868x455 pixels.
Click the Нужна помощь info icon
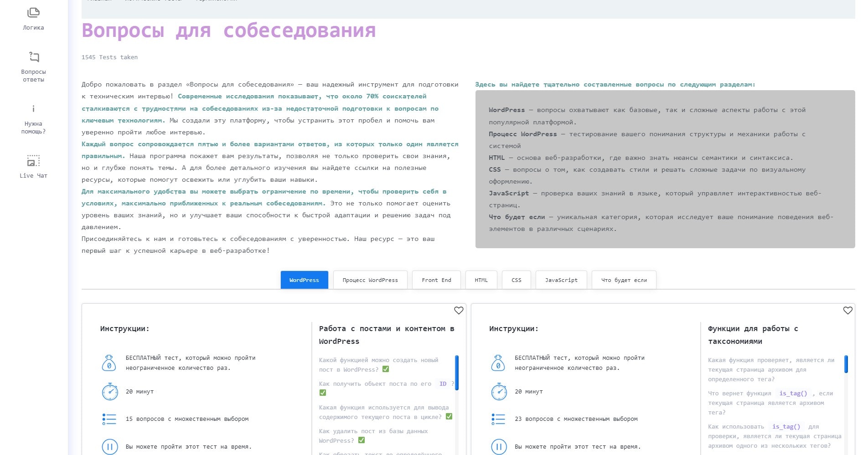[33, 109]
